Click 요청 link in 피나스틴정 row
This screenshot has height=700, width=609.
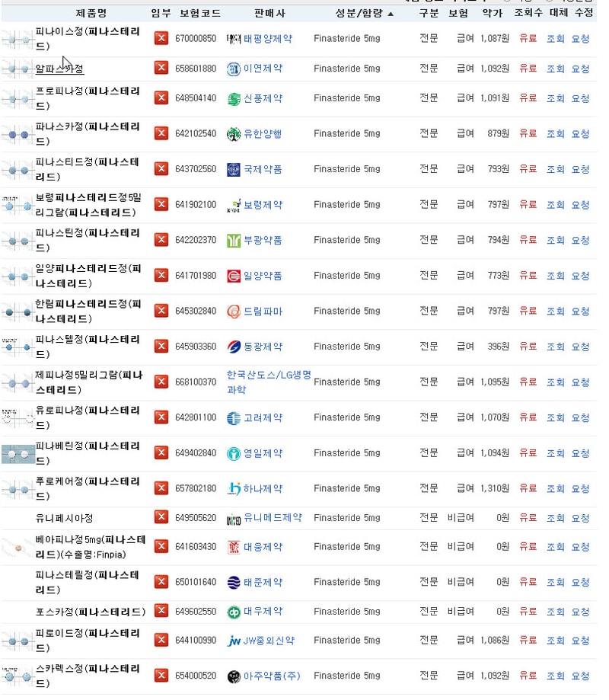(x=580, y=240)
